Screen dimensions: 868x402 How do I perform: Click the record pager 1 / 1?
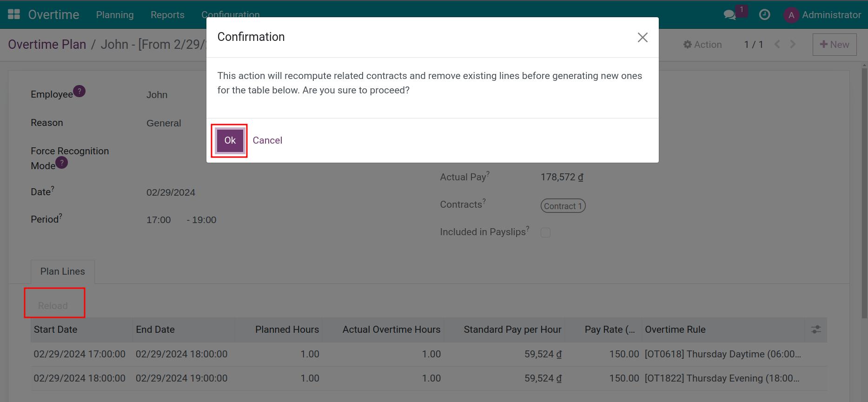point(754,45)
